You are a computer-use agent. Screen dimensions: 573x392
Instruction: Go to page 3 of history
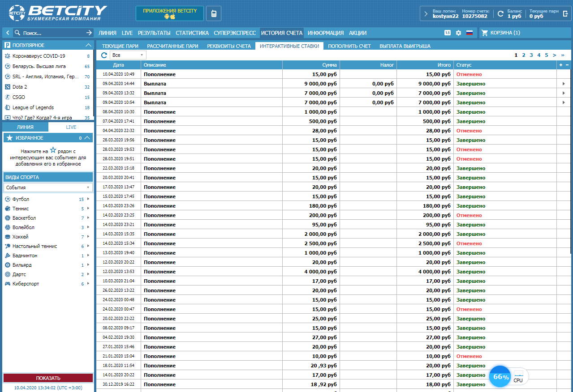tap(531, 55)
